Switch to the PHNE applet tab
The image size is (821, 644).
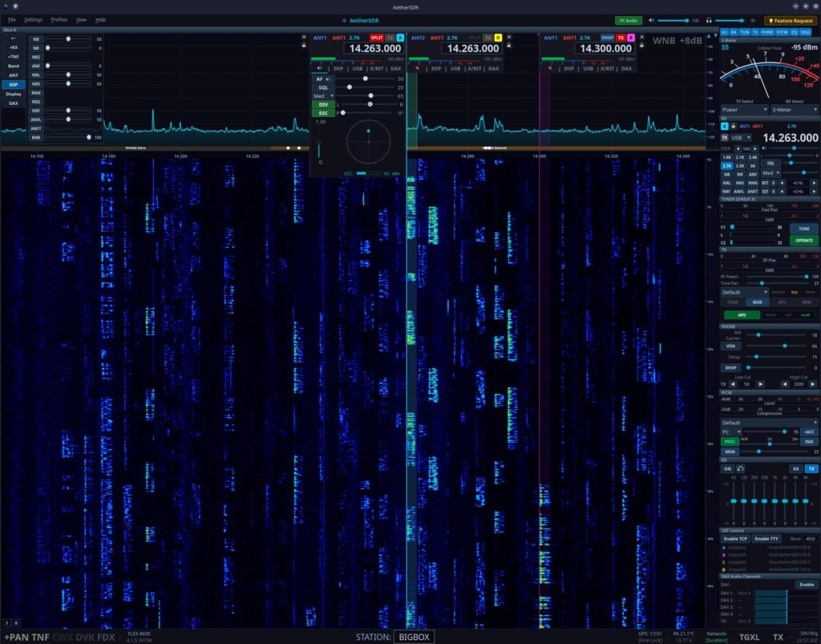click(767, 32)
